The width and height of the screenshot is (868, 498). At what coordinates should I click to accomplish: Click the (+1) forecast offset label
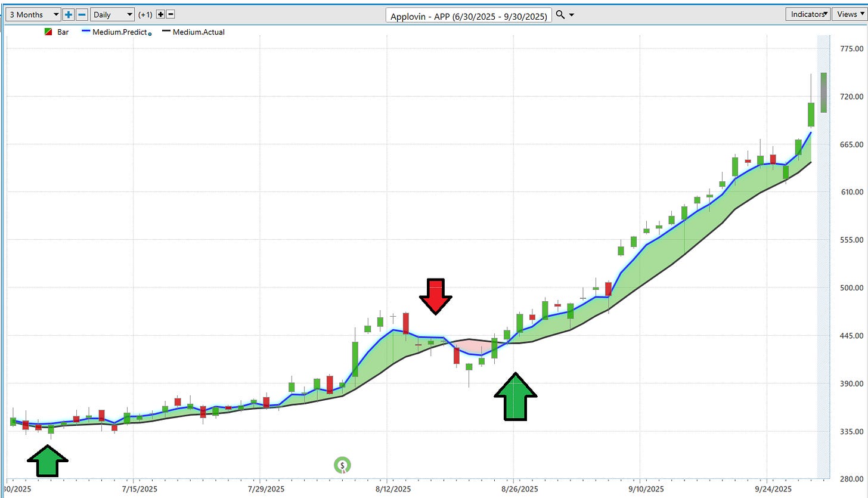pos(145,15)
